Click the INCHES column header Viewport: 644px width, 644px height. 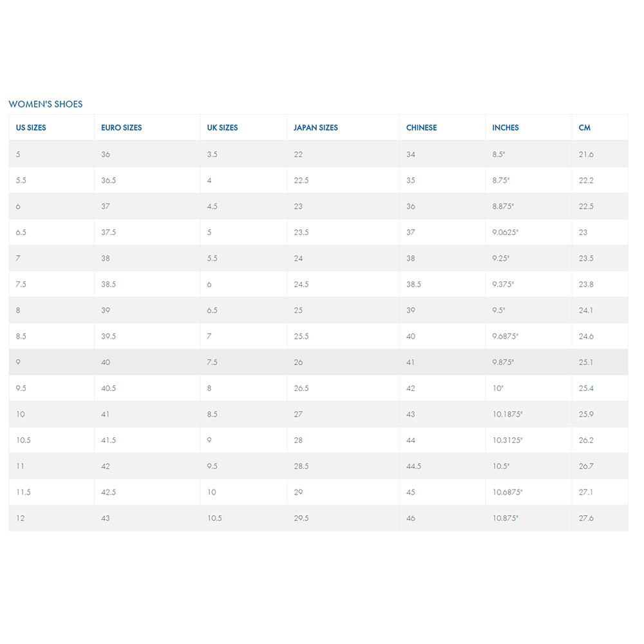coord(505,128)
